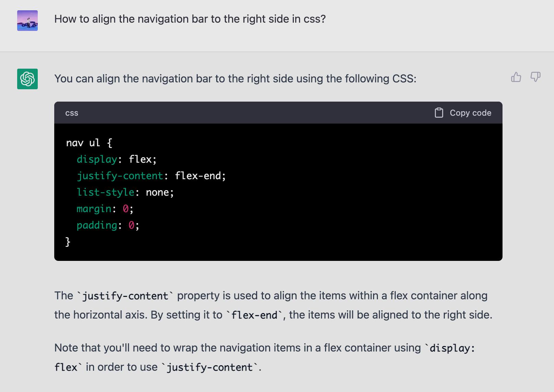This screenshot has width=554, height=392.
Task: Click the closing brace of the CSS rule
Action: pos(68,242)
